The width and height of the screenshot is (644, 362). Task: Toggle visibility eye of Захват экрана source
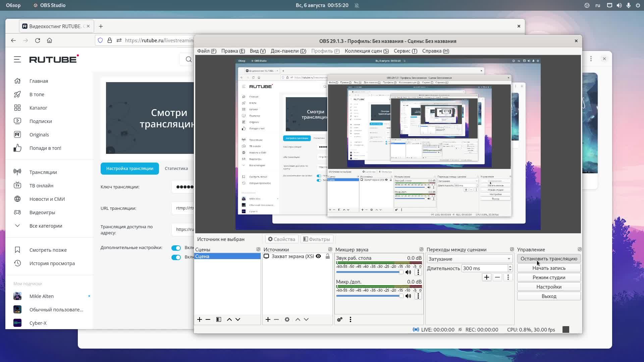point(318,256)
